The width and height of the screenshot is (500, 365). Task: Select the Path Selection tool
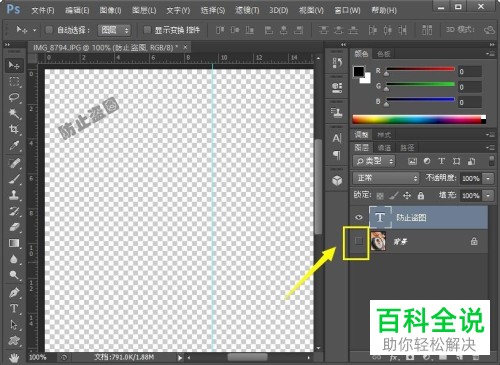point(14,324)
